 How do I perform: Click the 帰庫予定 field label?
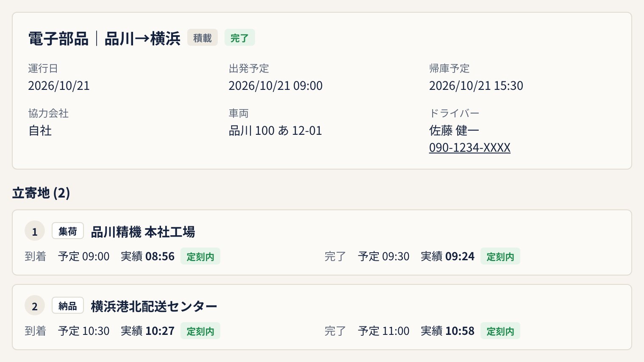449,68
